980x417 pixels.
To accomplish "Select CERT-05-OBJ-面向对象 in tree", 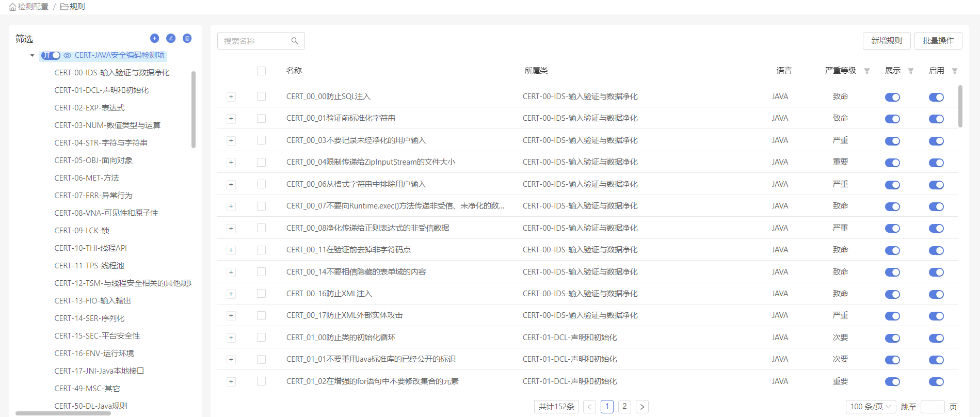I will tap(93, 161).
